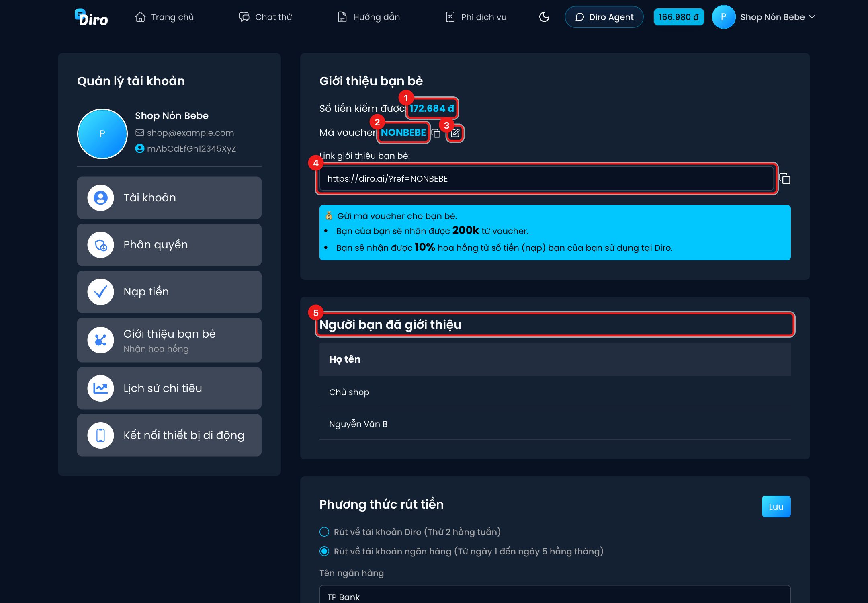This screenshot has width=868, height=603.
Task: Click the referral link input field
Action: click(x=546, y=178)
